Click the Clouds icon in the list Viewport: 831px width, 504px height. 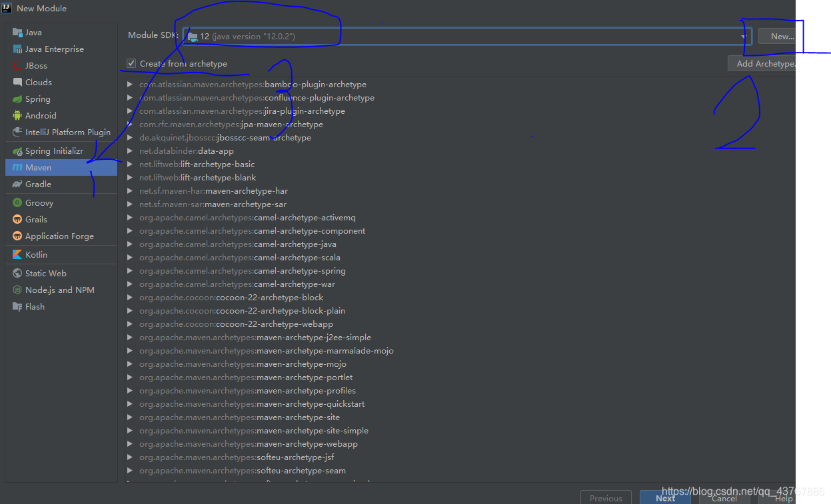17,82
